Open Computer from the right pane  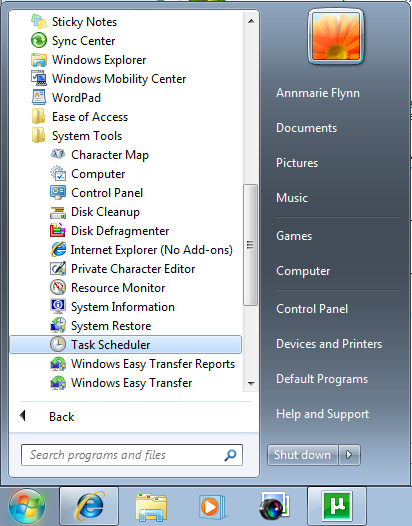[x=303, y=271]
